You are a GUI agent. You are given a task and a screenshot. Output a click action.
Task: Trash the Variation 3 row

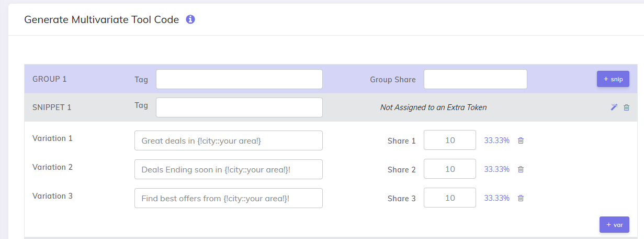click(x=521, y=198)
